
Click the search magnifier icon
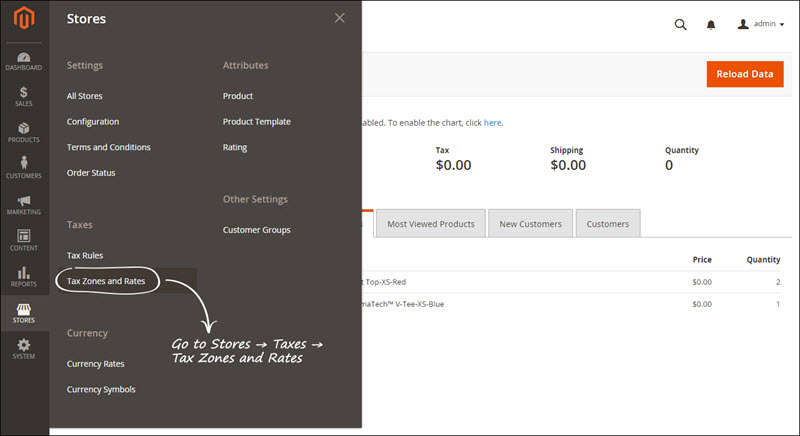[x=680, y=24]
